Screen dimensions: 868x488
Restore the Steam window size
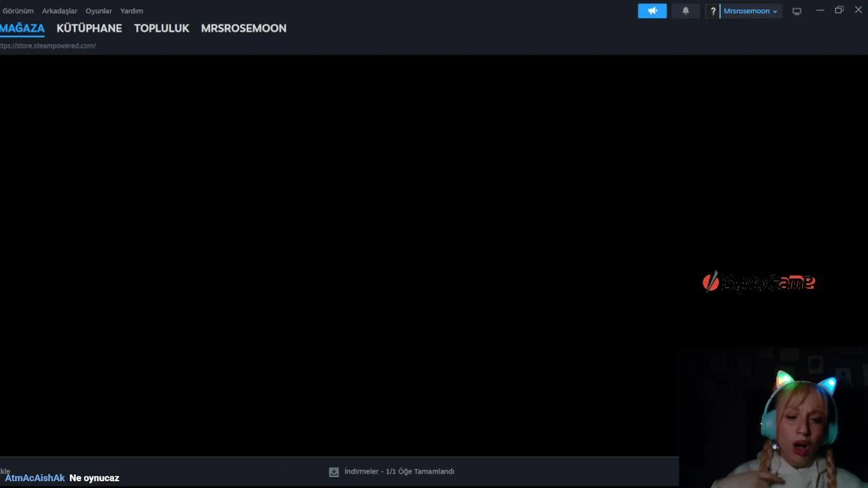(839, 10)
